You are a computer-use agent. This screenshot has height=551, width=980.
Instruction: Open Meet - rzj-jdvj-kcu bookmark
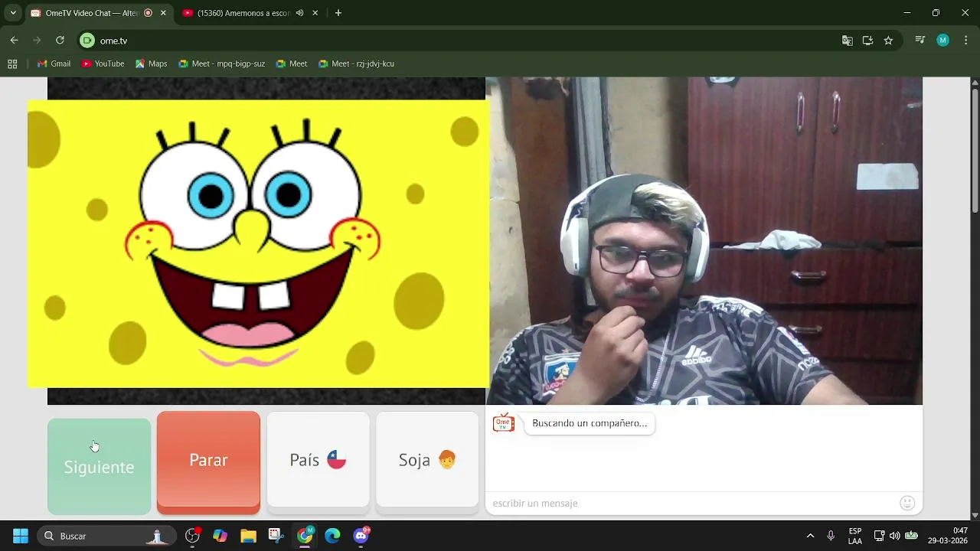pyautogui.click(x=356, y=64)
